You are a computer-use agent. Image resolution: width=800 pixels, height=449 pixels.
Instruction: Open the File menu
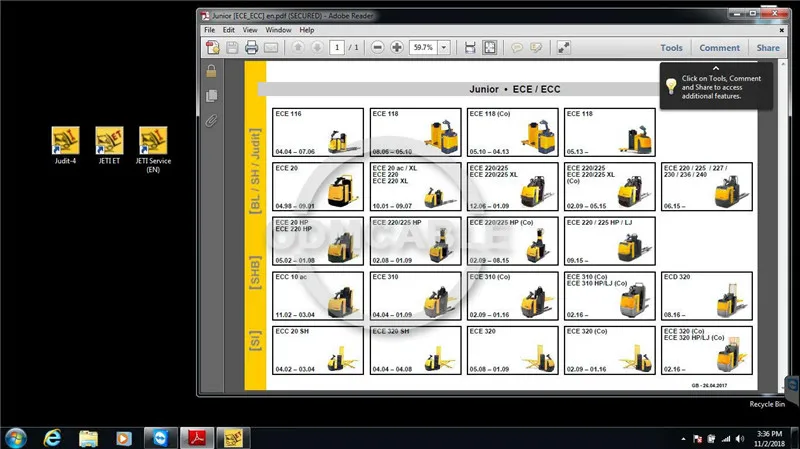coord(210,30)
